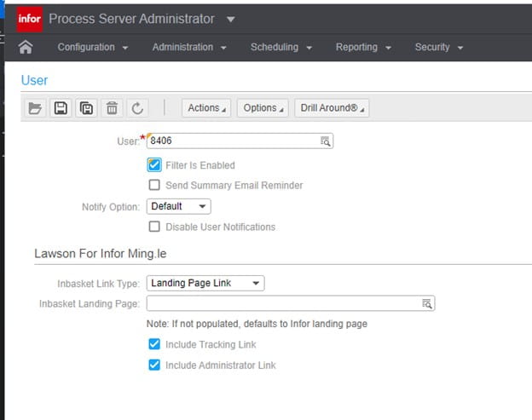Open the Configuration menu
This screenshot has height=420, width=532.
pos(93,47)
